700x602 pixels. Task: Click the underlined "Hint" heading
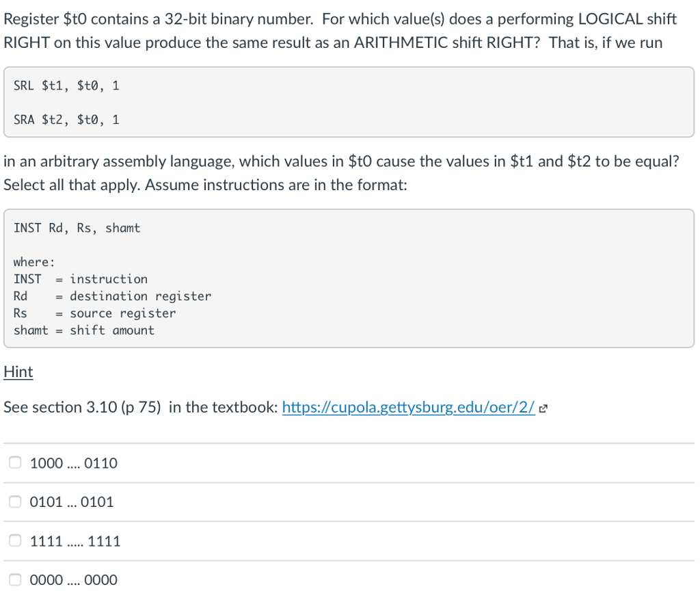click(18, 371)
